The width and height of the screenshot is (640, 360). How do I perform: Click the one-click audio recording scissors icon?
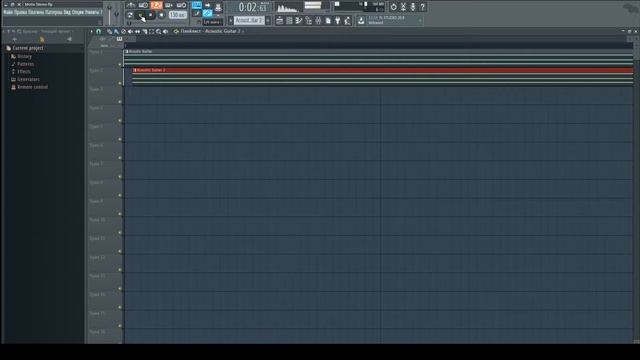[403, 7]
